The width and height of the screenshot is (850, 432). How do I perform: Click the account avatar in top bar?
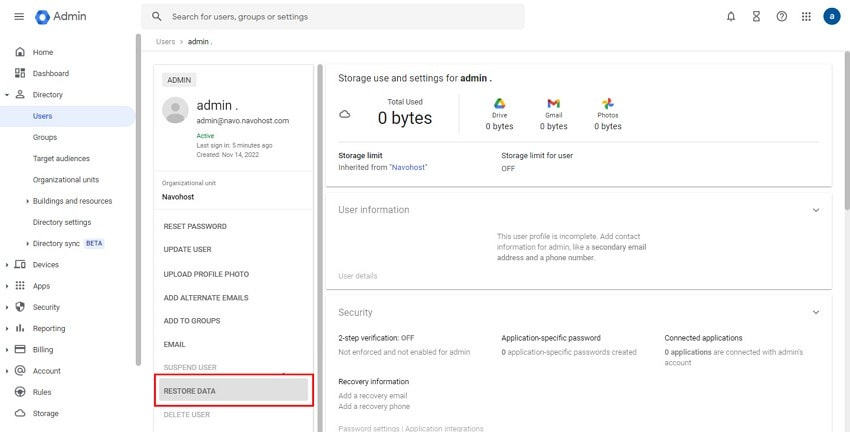coord(831,17)
